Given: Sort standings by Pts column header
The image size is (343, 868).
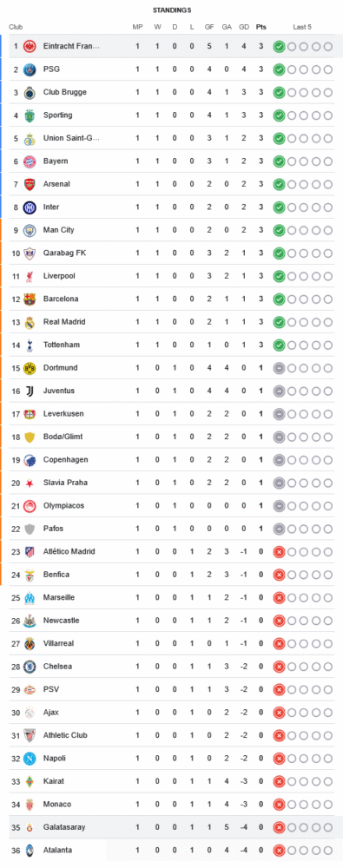Looking at the screenshot, I should [x=261, y=27].
